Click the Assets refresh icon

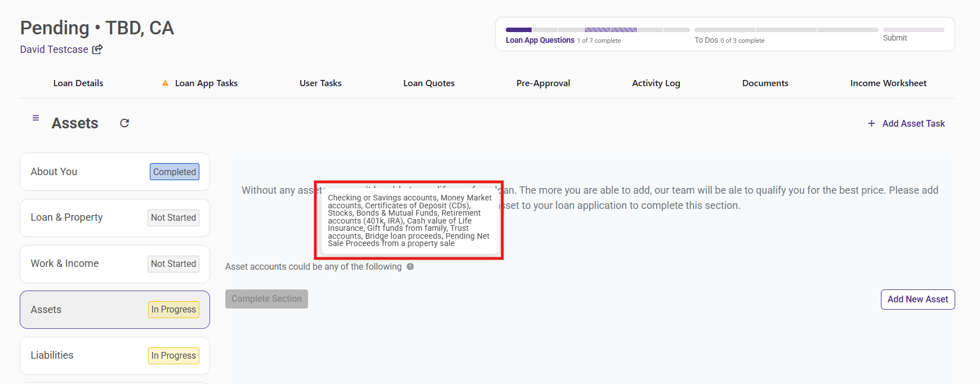pyautogui.click(x=124, y=123)
